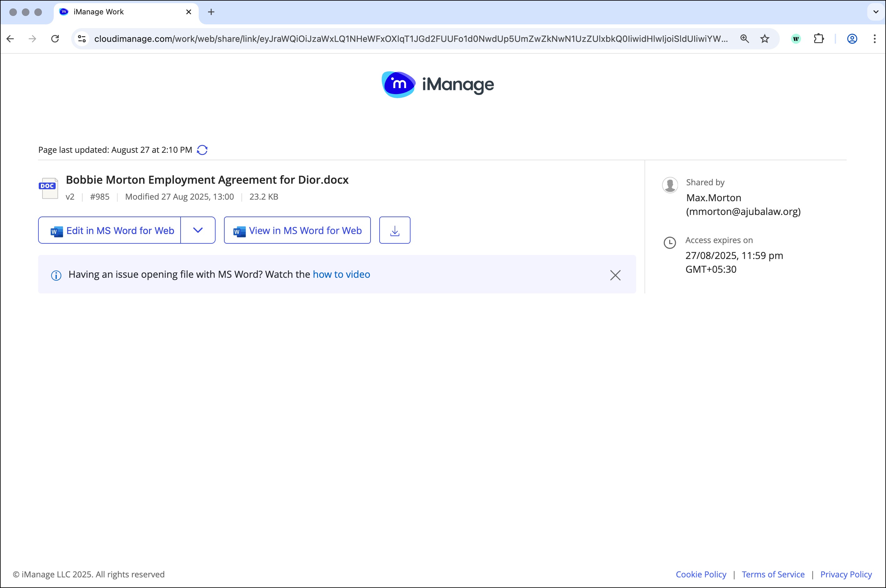Click the access expiry clock icon
Image resolution: width=886 pixels, height=588 pixels.
point(670,243)
